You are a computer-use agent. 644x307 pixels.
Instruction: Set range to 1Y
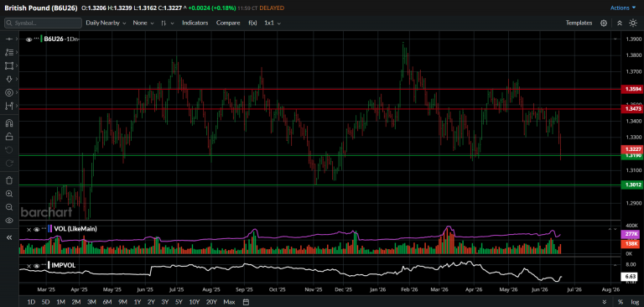tap(138, 302)
